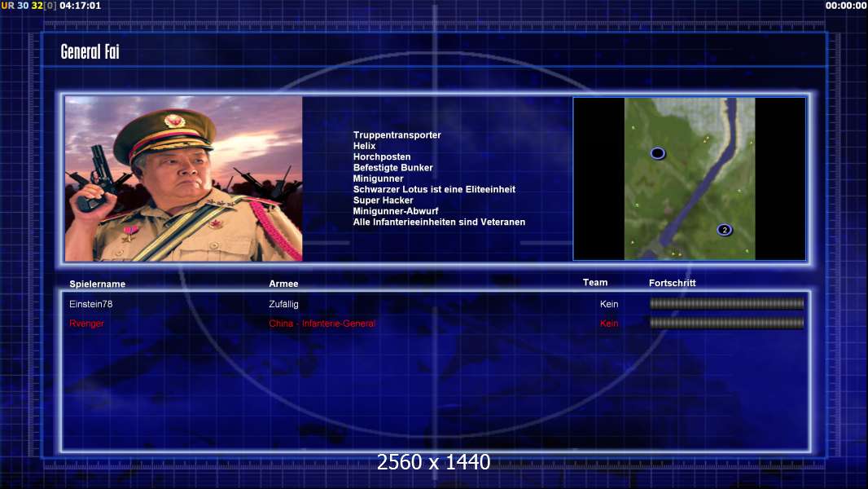Click Schwarzer Lotus ist eine Eliteeinheit line
Screen dimensions: 868x489
(x=434, y=189)
